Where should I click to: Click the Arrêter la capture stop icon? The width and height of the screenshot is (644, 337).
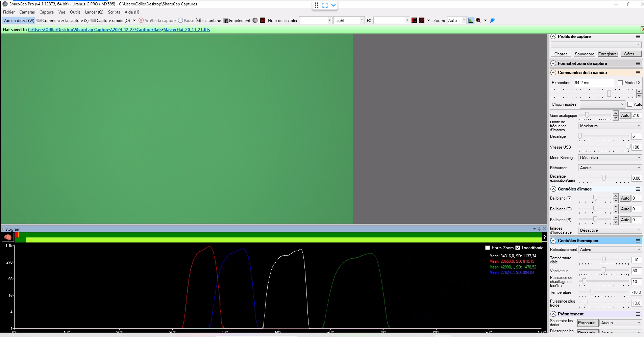(x=141, y=21)
